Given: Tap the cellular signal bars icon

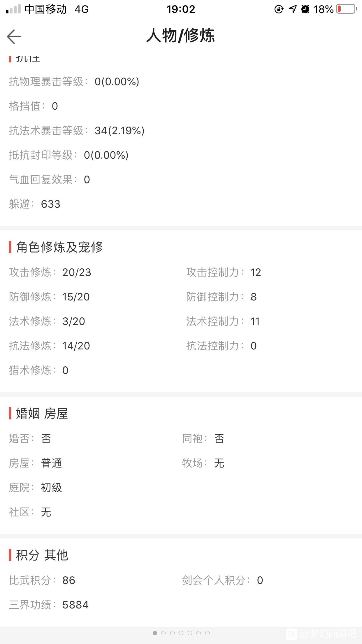Looking at the screenshot, I should (13, 9).
